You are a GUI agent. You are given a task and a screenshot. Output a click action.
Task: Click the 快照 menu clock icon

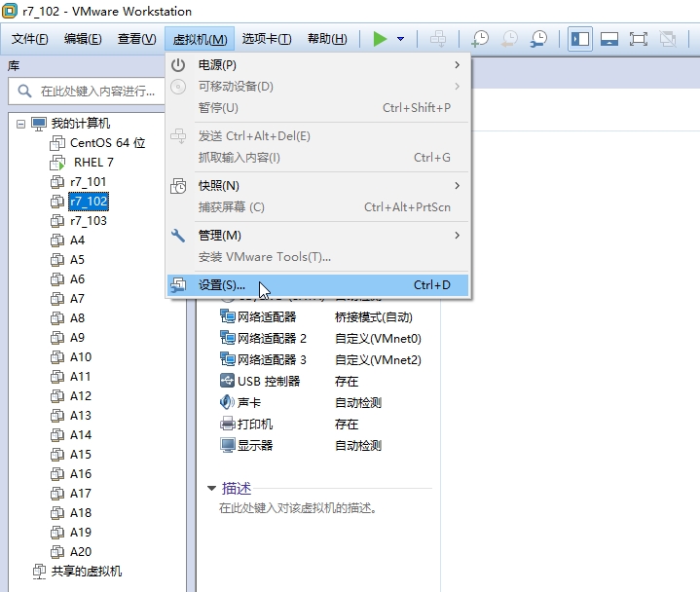178,186
